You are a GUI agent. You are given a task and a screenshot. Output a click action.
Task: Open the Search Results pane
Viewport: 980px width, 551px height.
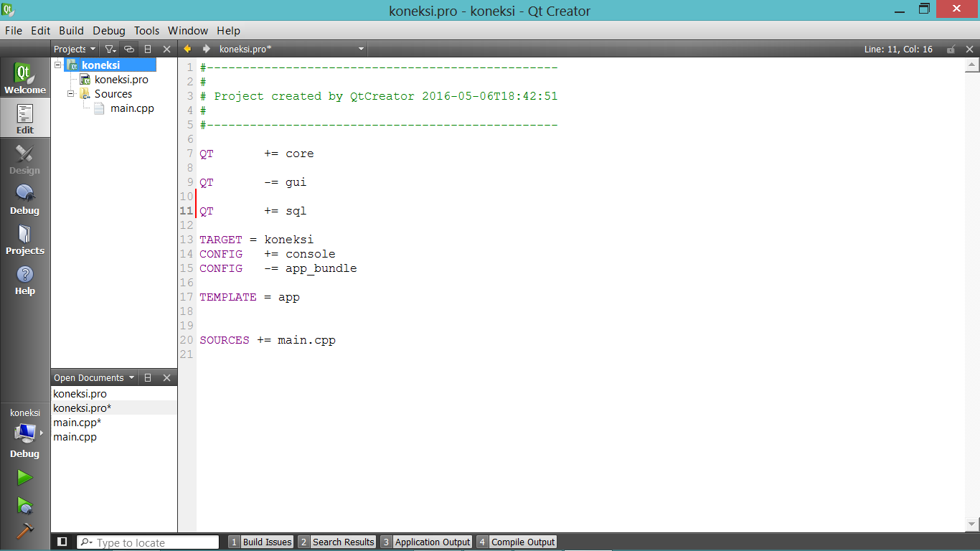(x=344, y=542)
